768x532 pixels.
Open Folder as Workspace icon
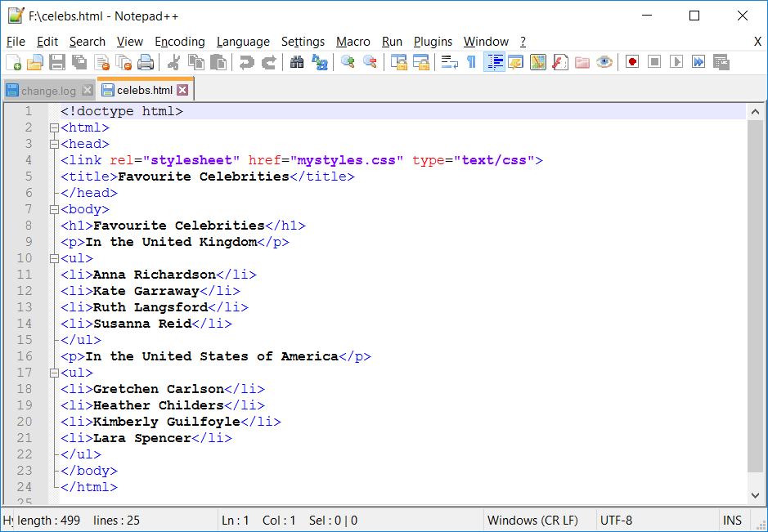(x=582, y=63)
